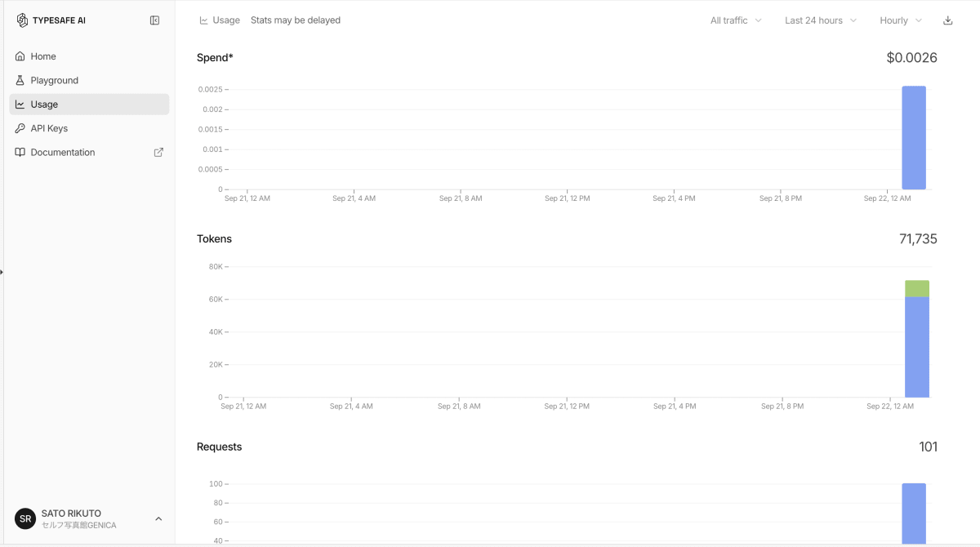
Task: Click the blue Spend chart bar
Action: tap(914, 137)
